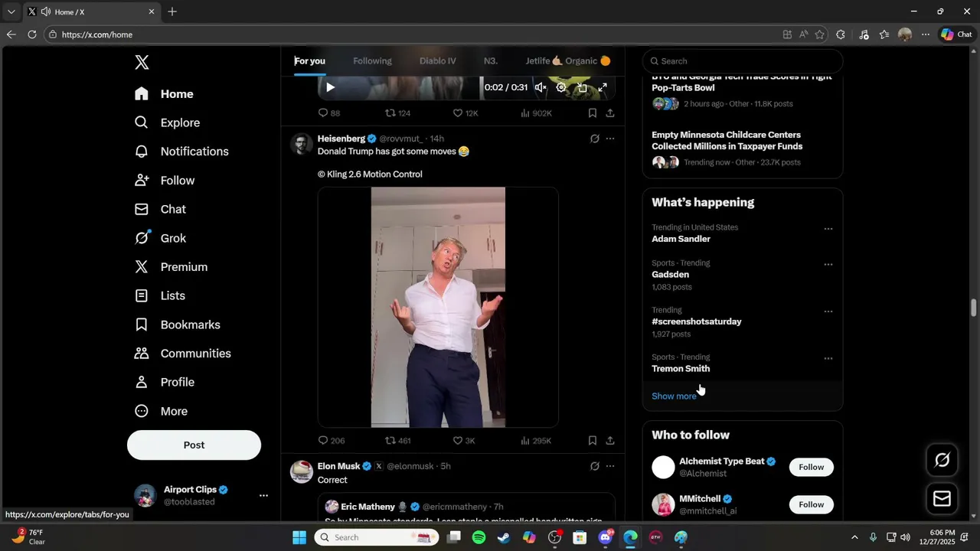The image size is (980, 551).
Task: Click Show more under What's happening
Action: pyautogui.click(x=674, y=396)
